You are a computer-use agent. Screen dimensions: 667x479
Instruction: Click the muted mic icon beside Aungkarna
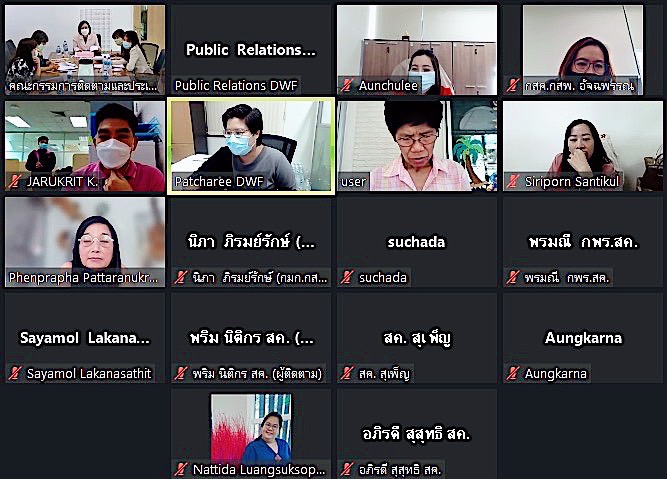[x=512, y=374]
